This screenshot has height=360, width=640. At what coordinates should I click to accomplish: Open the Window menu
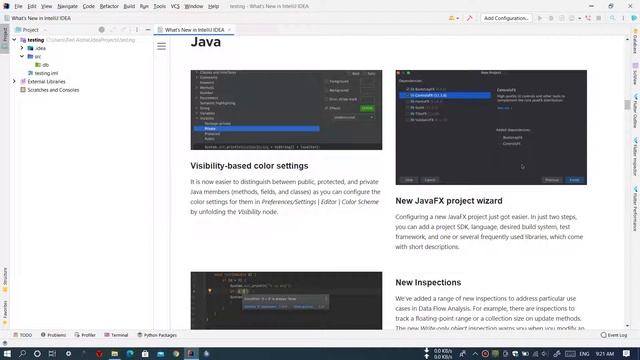coord(193,6)
